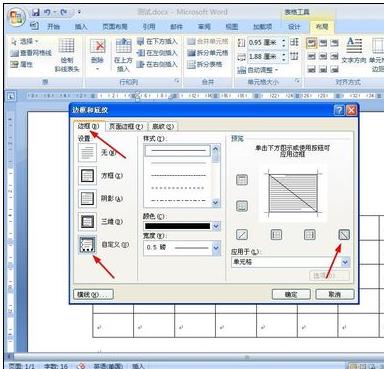Toggle the bottom border preview button
Viewport: 384px width, 369px height.
coord(242,206)
